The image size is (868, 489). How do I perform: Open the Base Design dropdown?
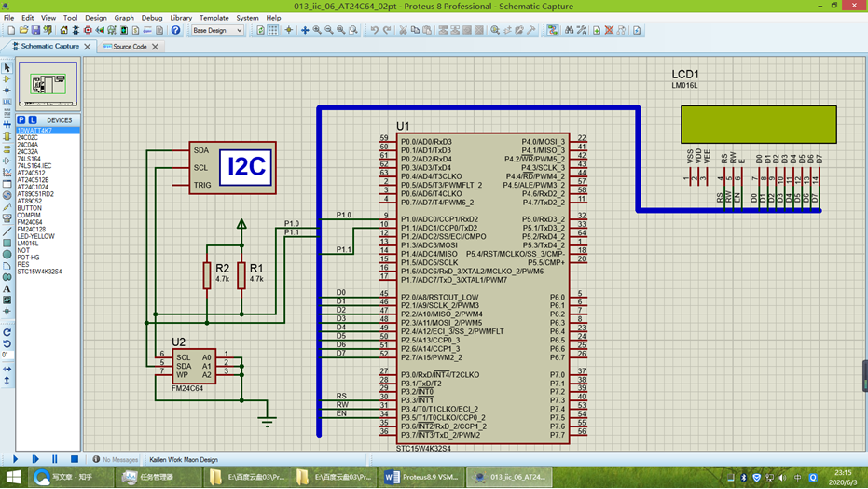[x=217, y=31]
